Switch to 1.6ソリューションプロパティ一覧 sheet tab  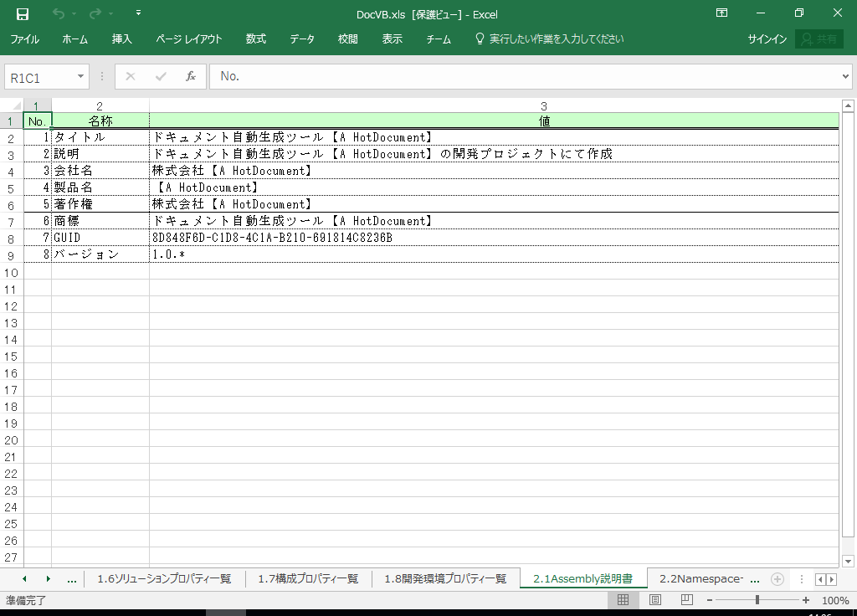click(164, 579)
